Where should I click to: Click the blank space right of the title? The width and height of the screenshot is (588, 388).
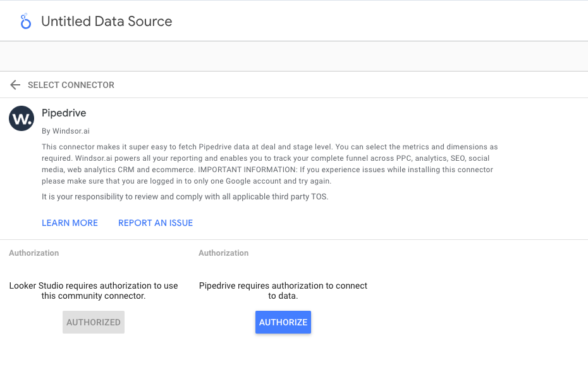379,22
